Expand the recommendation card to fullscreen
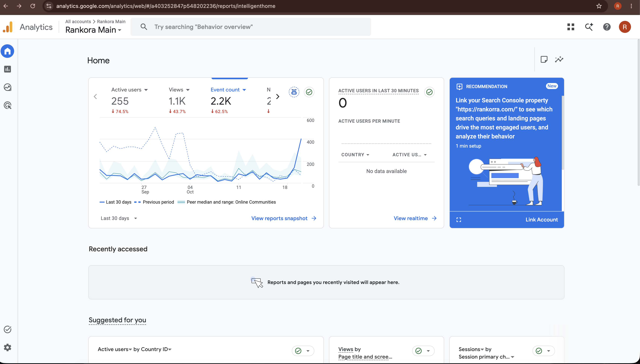This screenshot has width=640, height=364. click(459, 220)
